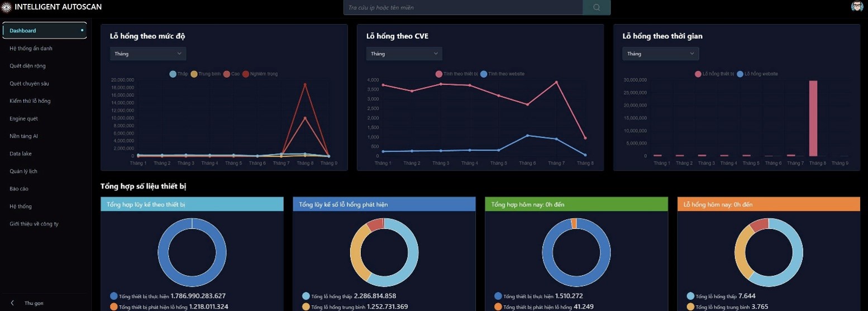Toggle Lỗ hổng thiết bị legend
The width and height of the screenshot is (868, 311).
[715, 74]
